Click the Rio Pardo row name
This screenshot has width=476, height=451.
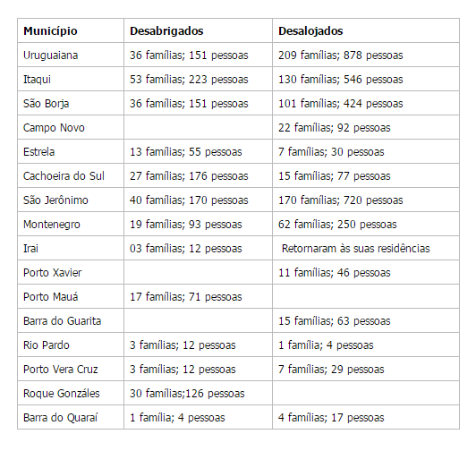[x=47, y=345]
